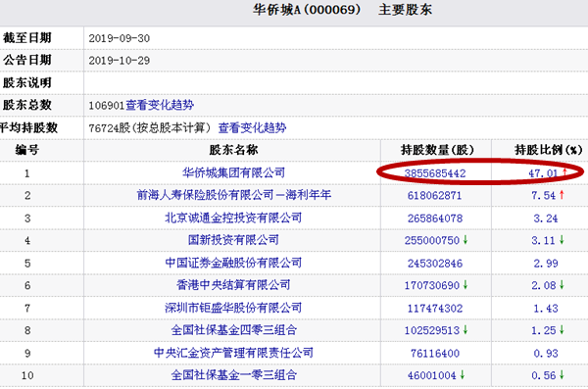Click the 持股数量(股) column header
588x389 pixels.
tap(437, 150)
